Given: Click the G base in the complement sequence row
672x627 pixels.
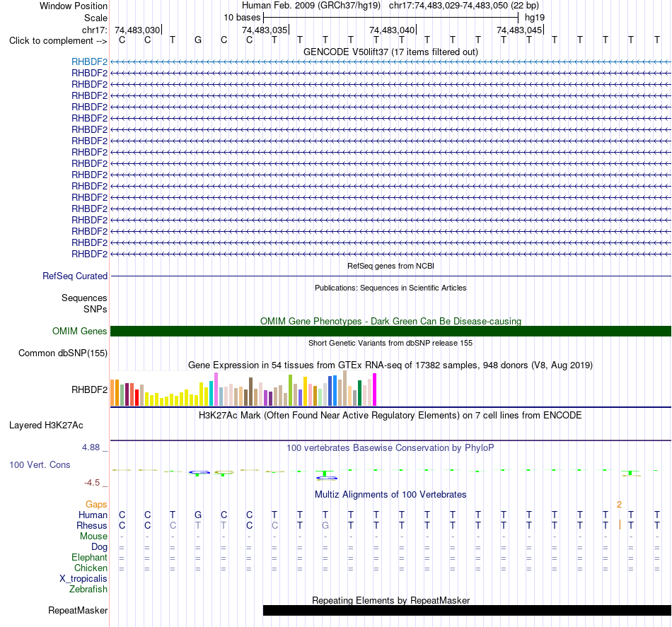Looking at the screenshot, I should tap(198, 40).
